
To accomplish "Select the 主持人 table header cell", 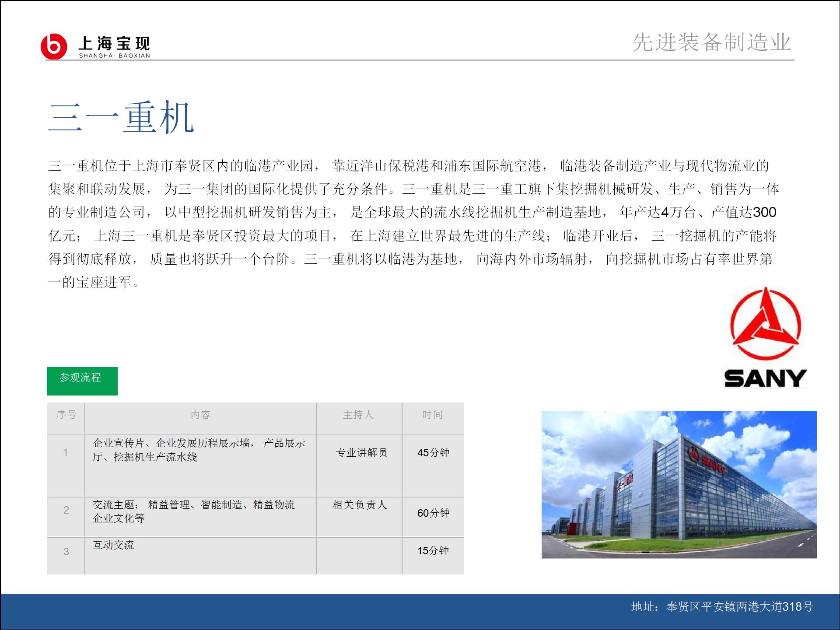I will coord(359,418).
